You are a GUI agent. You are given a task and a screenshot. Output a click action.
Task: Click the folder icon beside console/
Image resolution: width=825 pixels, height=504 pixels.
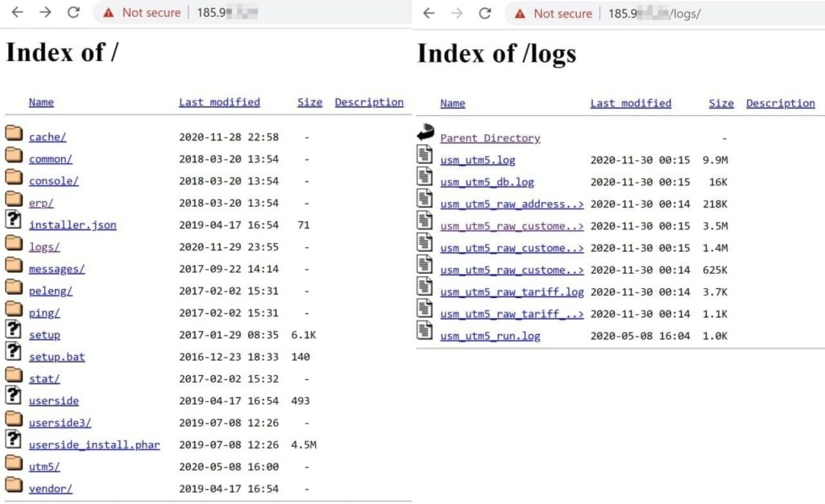pyautogui.click(x=14, y=177)
